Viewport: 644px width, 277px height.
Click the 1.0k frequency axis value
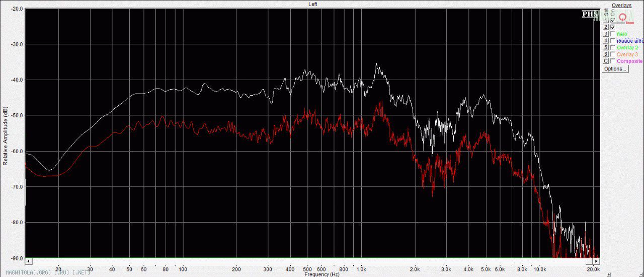(361, 269)
